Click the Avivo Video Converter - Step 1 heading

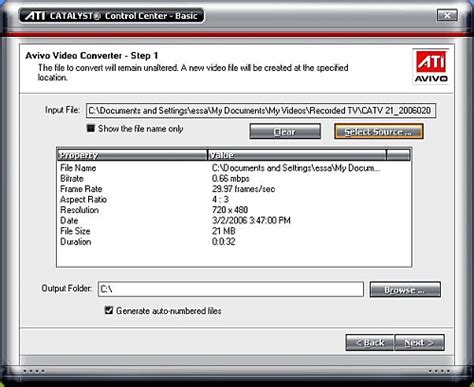(x=92, y=56)
